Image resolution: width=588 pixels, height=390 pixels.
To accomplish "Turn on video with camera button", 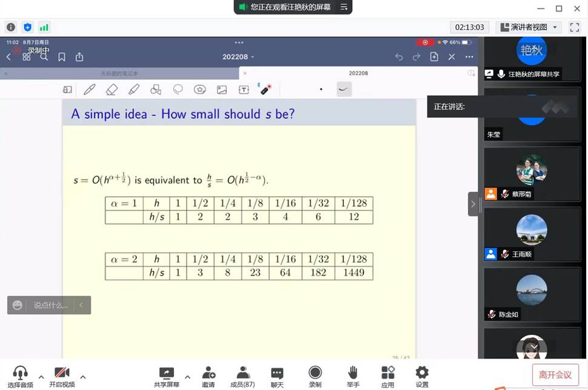I will [x=61, y=376].
